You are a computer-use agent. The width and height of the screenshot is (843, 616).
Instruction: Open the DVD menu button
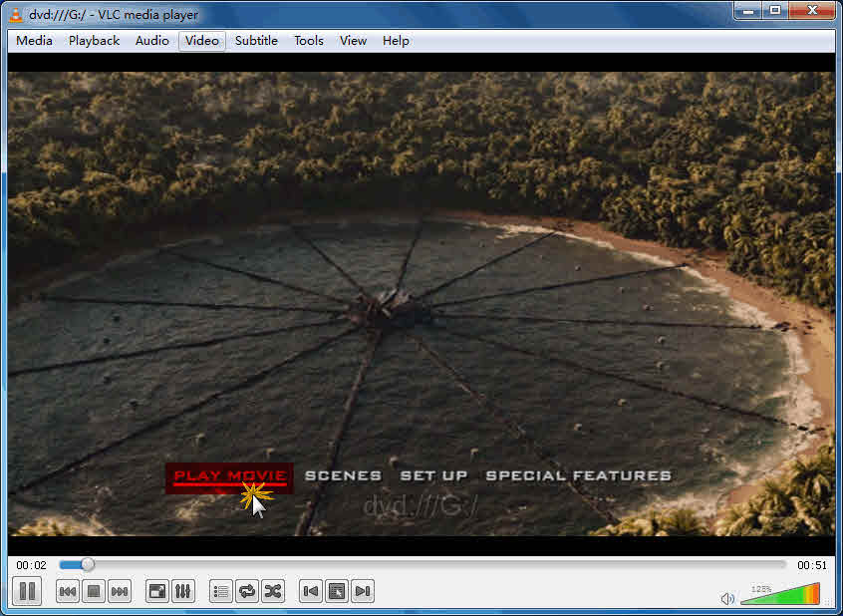click(x=337, y=592)
